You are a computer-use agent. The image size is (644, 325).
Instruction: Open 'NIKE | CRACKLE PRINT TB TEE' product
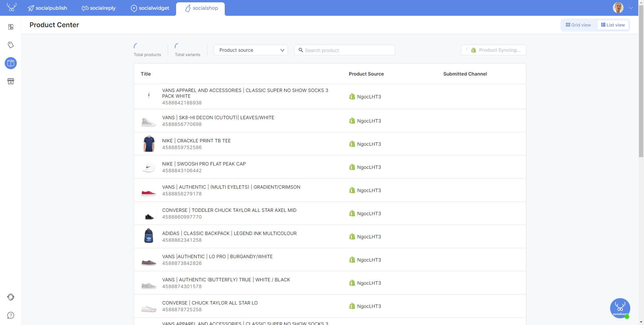(x=196, y=141)
